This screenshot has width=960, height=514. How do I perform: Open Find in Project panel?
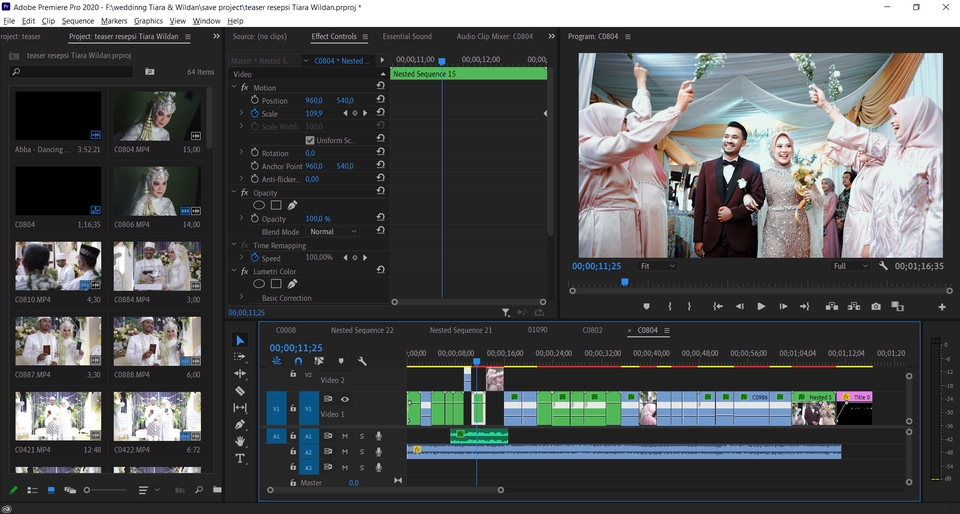click(x=198, y=490)
